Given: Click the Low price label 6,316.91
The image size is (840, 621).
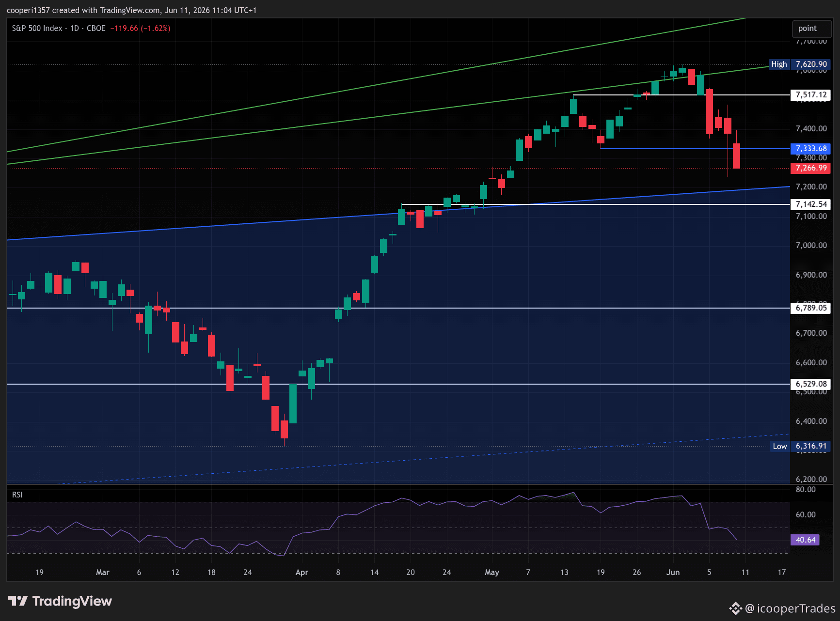Looking at the screenshot, I should (811, 446).
